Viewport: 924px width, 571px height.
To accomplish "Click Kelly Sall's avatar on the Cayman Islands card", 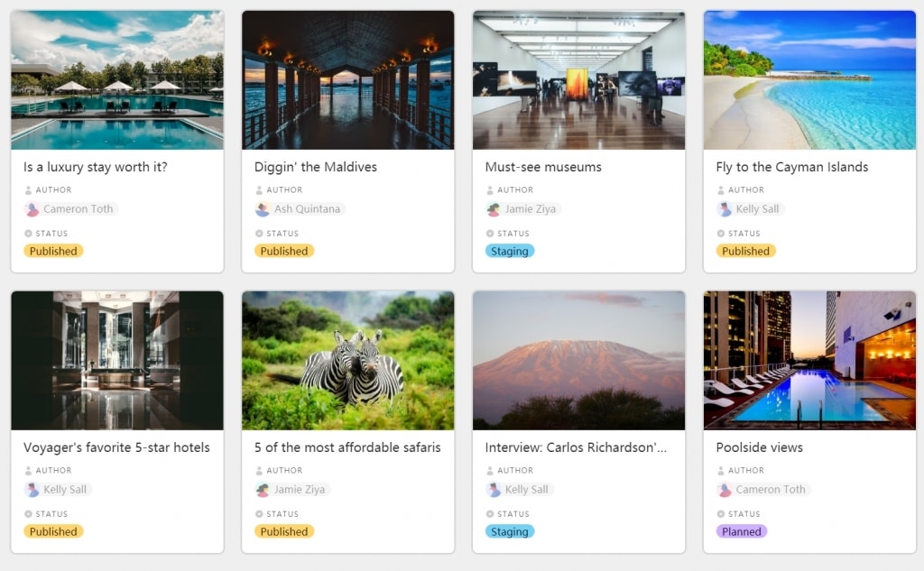I will coord(725,209).
